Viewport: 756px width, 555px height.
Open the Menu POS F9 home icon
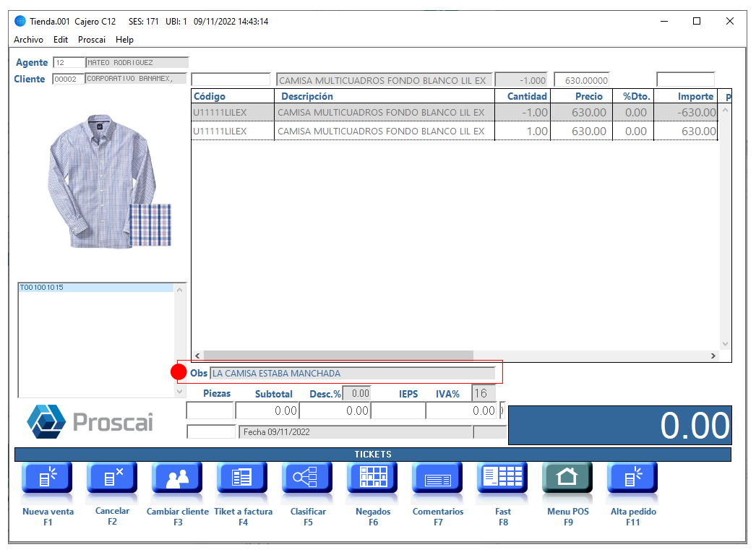pos(567,478)
